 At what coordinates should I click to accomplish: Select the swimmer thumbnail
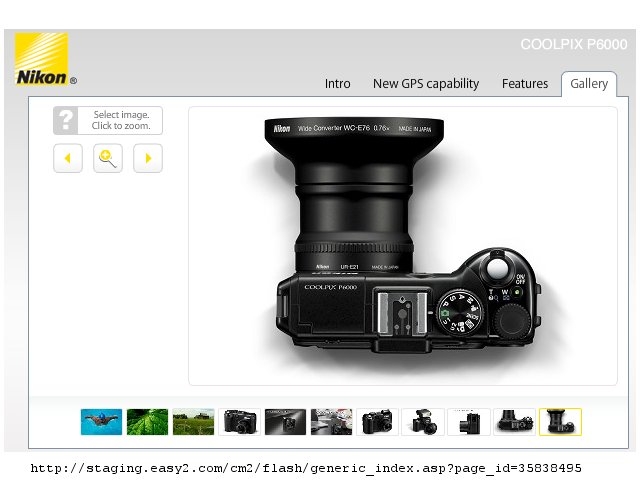101,422
